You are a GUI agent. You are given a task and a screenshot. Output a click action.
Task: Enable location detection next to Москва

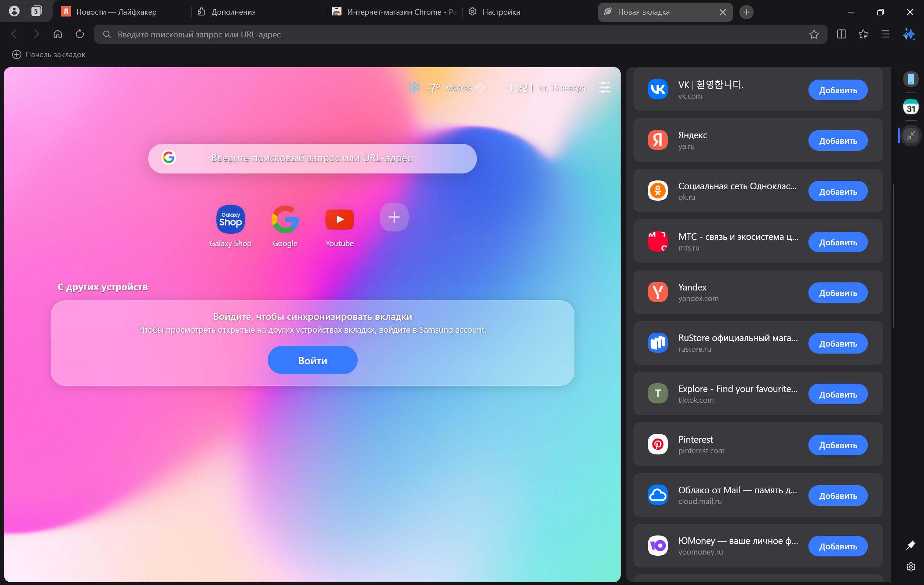(x=480, y=87)
